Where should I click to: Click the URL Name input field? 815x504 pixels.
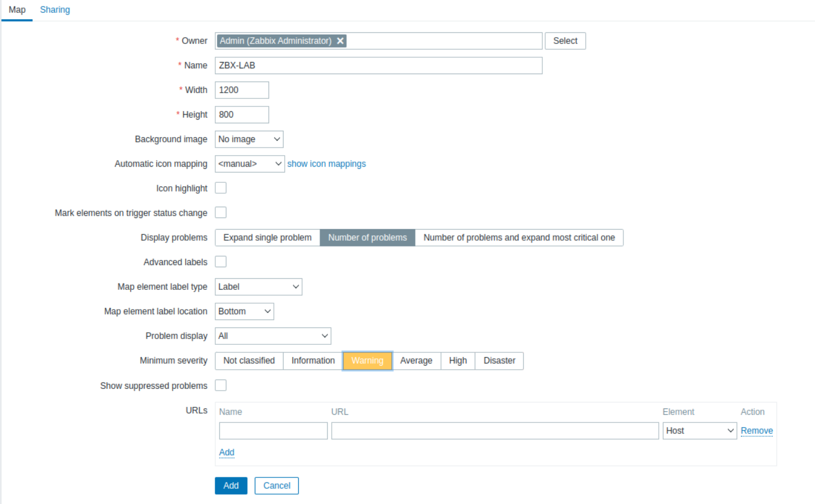pos(273,431)
